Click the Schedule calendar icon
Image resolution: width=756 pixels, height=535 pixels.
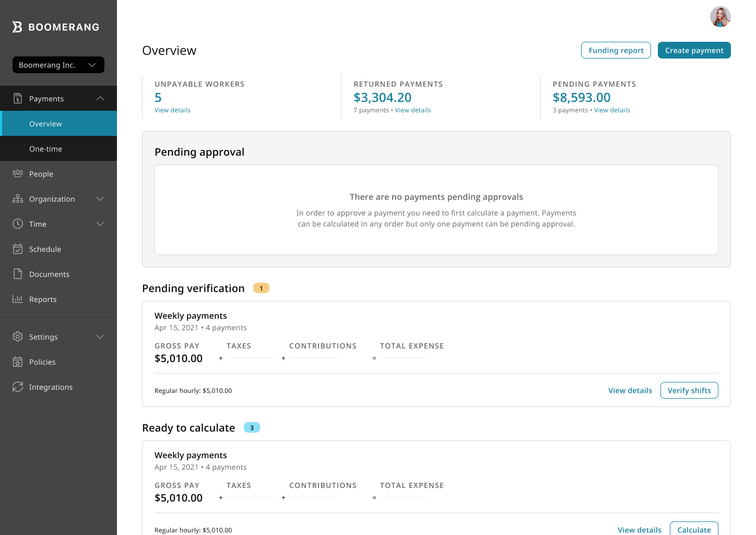pyautogui.click(x=18, y=249)
